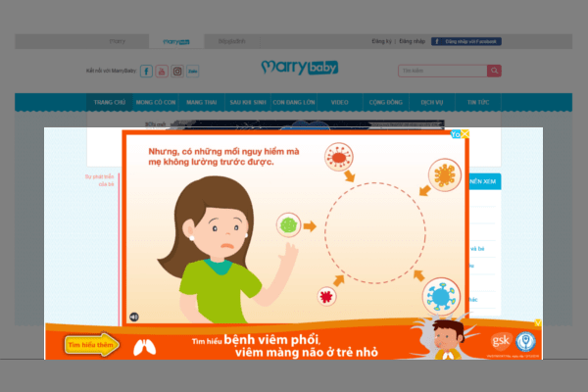Screen dimensions: 588x392
Task: Go to the VIDEO section
Action: point(340,102)
